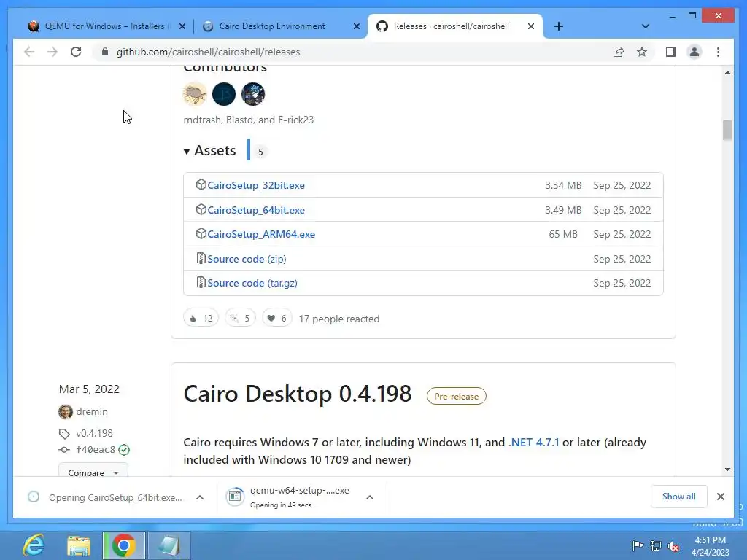Expand qemu-w64-setup download options
Viewport: 747px width, 560px height.
point(370,497)
